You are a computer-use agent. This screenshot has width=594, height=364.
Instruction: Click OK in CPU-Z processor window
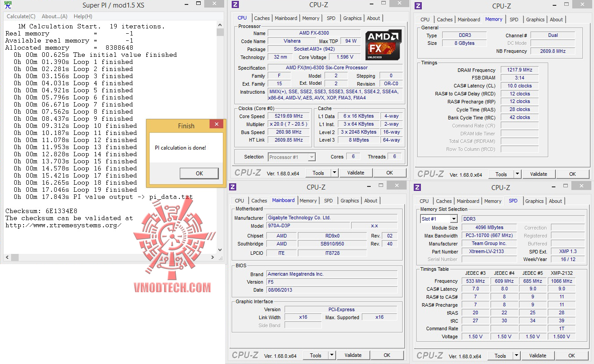point(389,173)
